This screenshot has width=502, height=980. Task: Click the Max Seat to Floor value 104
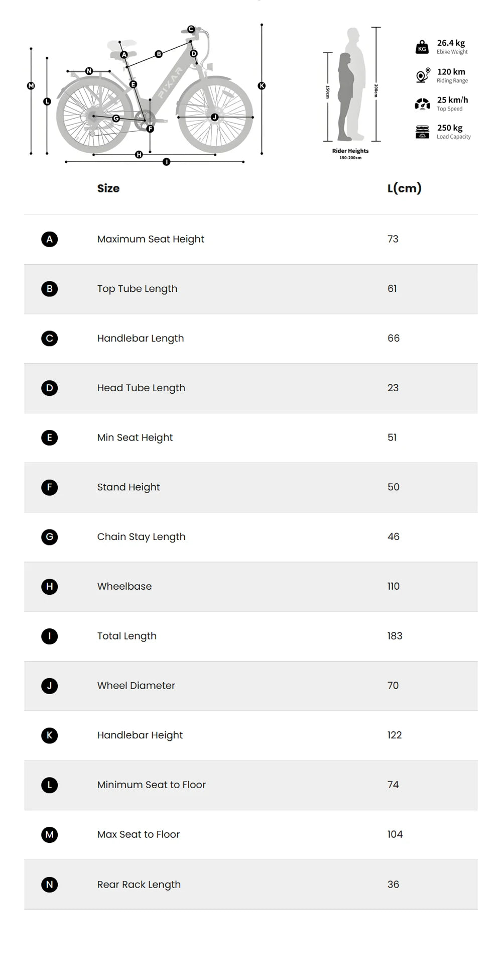pyautogui.click(x=395, y=834)
